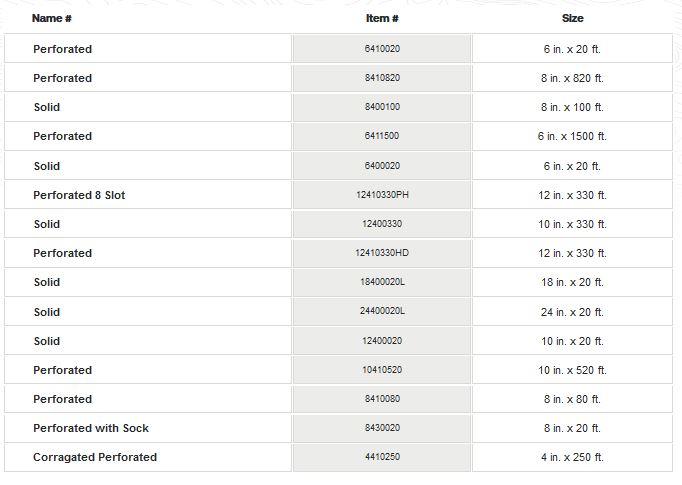Select item number 18400020L
682x485 pixels.
(x=382, y=282)
